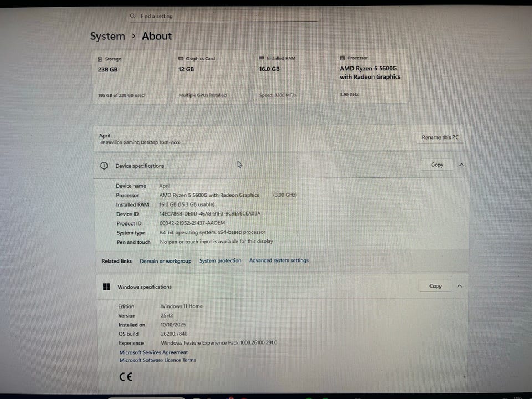Open Advanced system settings link
This screenshot has height=399, width=532.
tap(279, 260)
